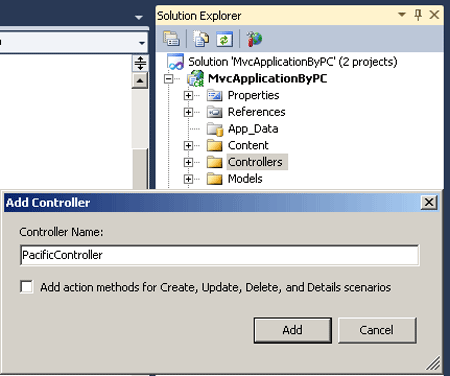Open the ASP.NET Configuration globe icon
Viewport: 450px width, 376px height.
[x=254, y=39]
